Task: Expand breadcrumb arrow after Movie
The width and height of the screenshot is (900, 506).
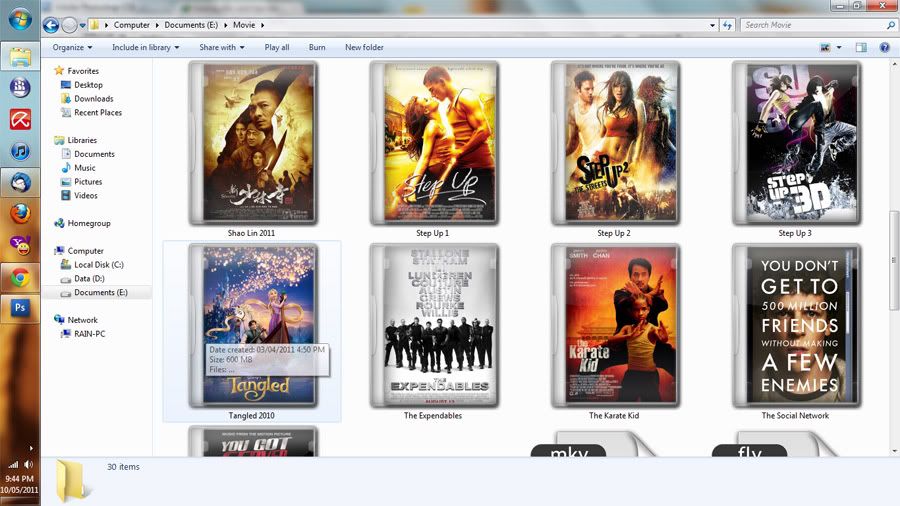Action: (x=263, y=25)
